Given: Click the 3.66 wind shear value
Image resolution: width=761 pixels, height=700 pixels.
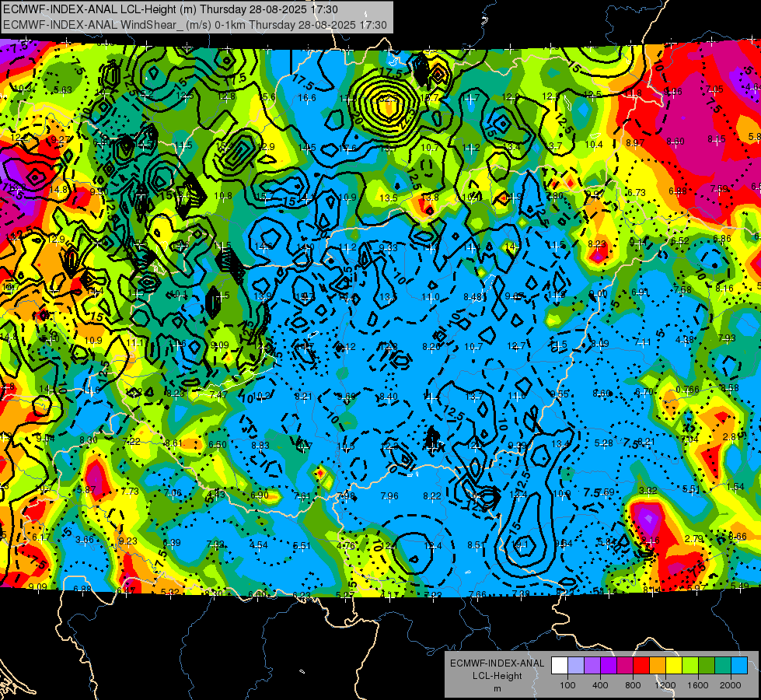Looking at the screenshot, I should 85,540.
